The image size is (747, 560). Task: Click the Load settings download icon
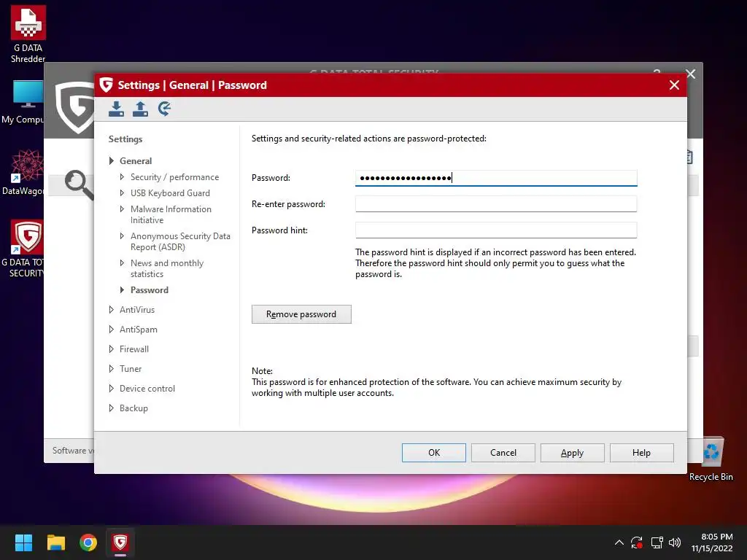coord(116,109)
